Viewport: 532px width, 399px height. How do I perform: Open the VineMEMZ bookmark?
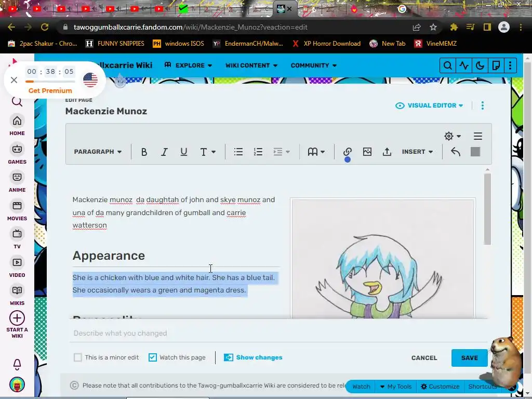435,44
